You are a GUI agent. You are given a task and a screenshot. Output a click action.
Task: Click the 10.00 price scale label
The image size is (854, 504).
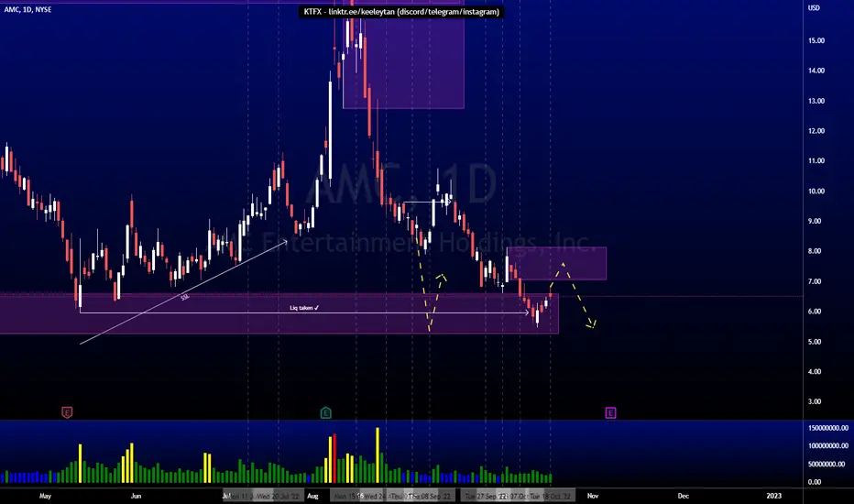tap(816, 192)
